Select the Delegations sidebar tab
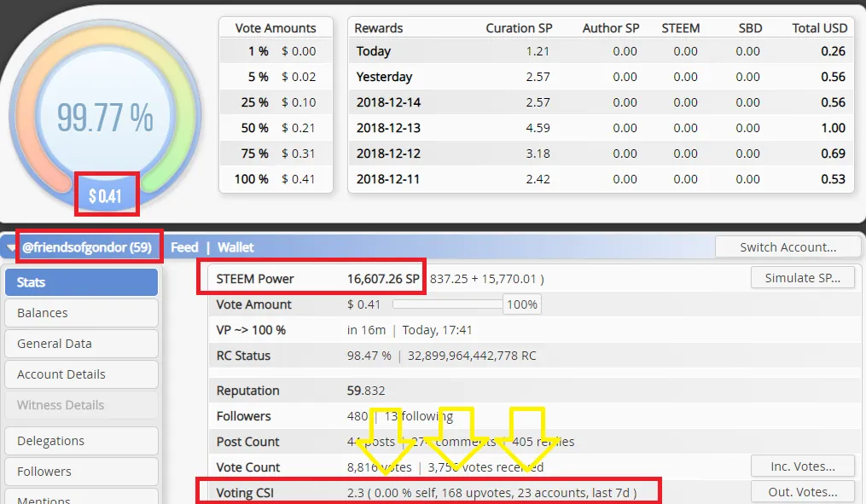This screenshot has width=866, height=504. pyautogui.click(x=82, y=441)
